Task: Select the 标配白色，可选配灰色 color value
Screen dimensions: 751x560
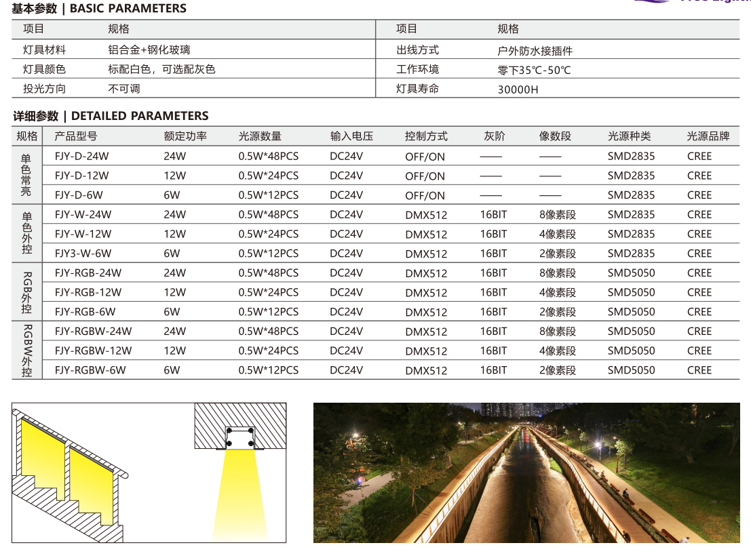Action: pyautogui.click(x=161, y=69)
